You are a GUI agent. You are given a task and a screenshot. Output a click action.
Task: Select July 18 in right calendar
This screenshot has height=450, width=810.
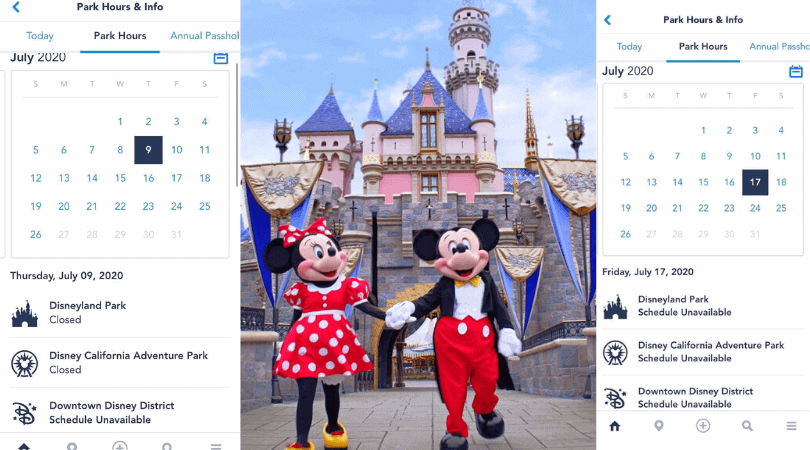pos(781,182)
